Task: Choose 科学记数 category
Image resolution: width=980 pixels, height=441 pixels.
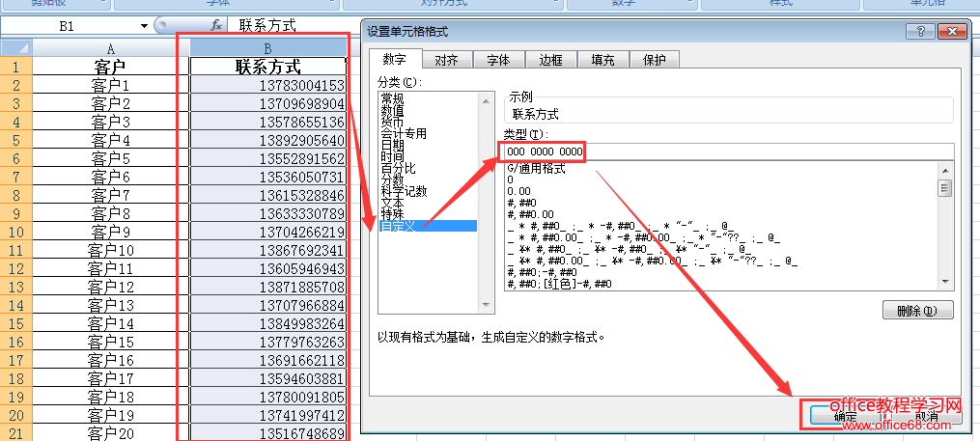Action: pyautogui.click(x=404, y=191)
